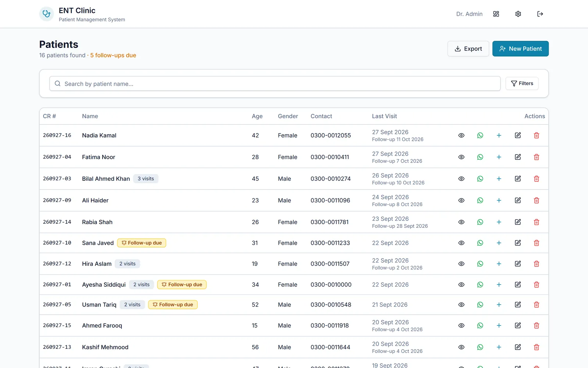Edit Kashif Mehmood's record
Image resolution: width=588 pixels, height=368 pixels.
[x=518, y=347]
